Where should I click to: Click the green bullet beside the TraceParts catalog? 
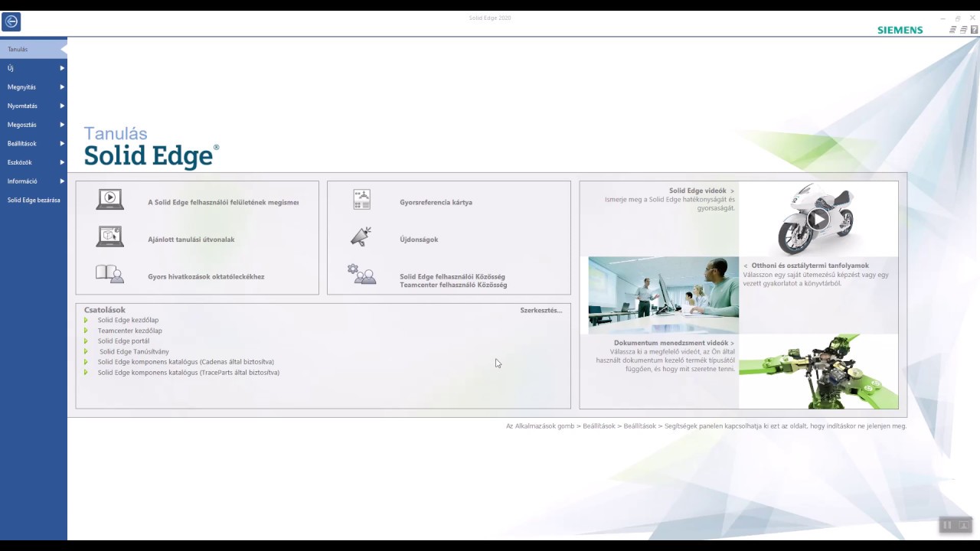(87, 373)
